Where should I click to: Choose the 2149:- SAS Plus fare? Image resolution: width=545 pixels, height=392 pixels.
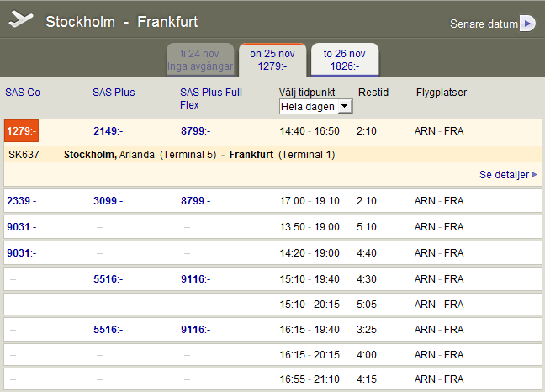(108, 131)
